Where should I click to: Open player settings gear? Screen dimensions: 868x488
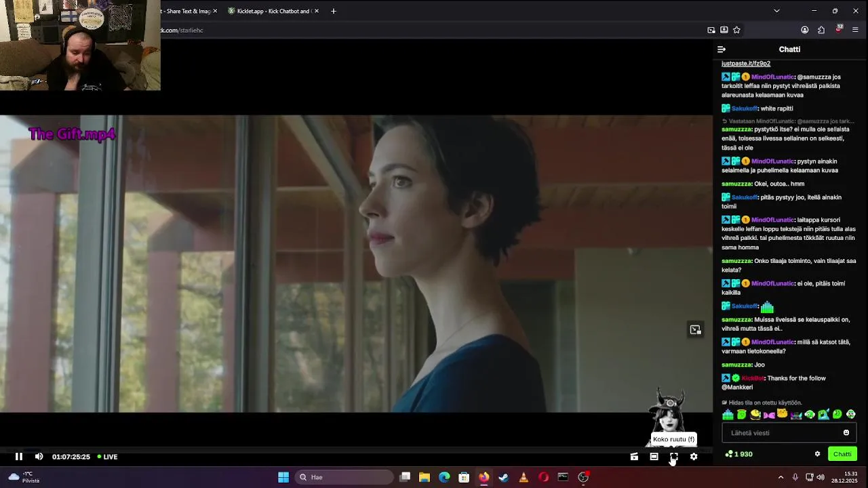(694, 457)
